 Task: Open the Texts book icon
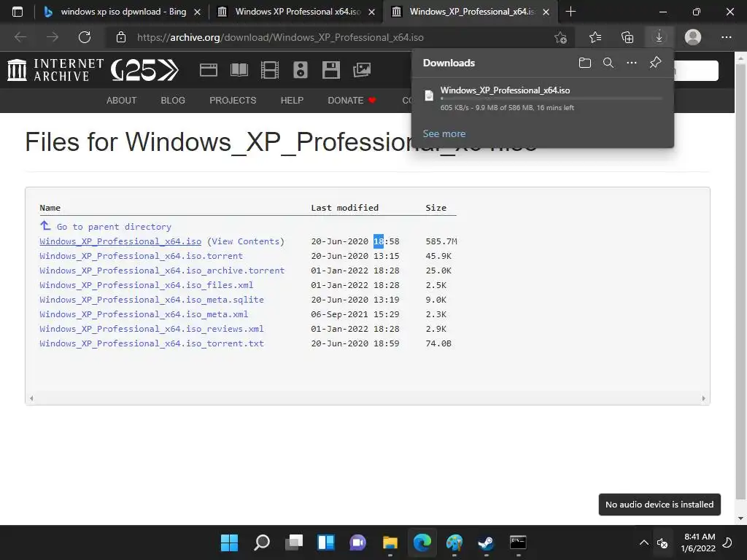[x=239, y=70]
